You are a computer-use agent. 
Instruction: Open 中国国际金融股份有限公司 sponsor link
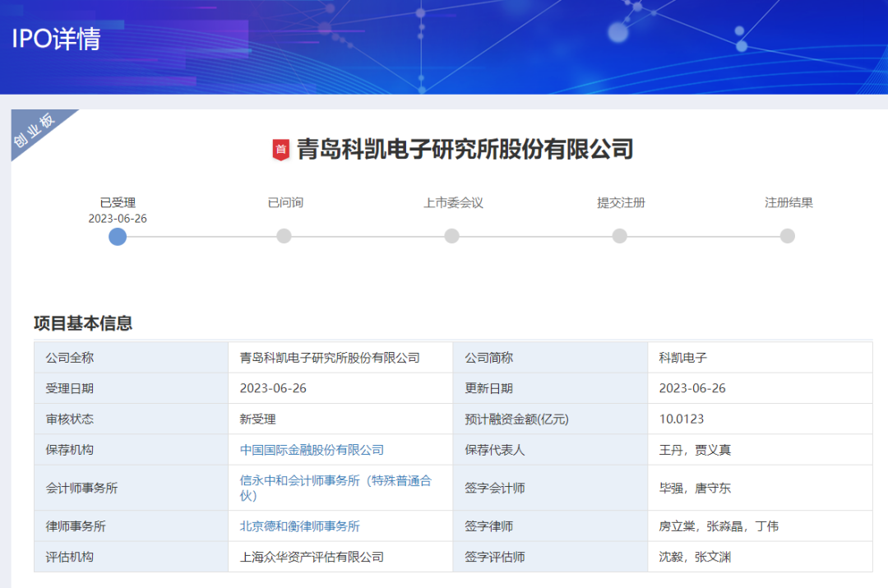[312, 450]
